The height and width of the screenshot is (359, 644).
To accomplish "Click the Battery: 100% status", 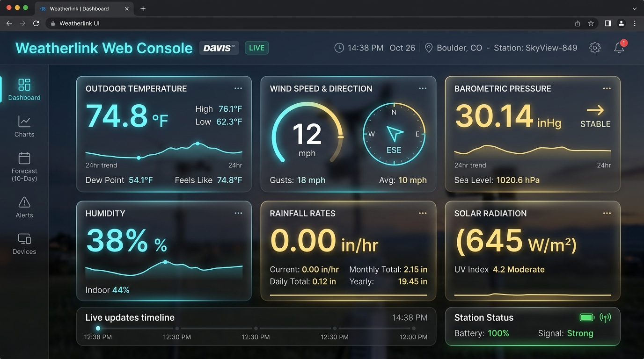I will [482, 333].
